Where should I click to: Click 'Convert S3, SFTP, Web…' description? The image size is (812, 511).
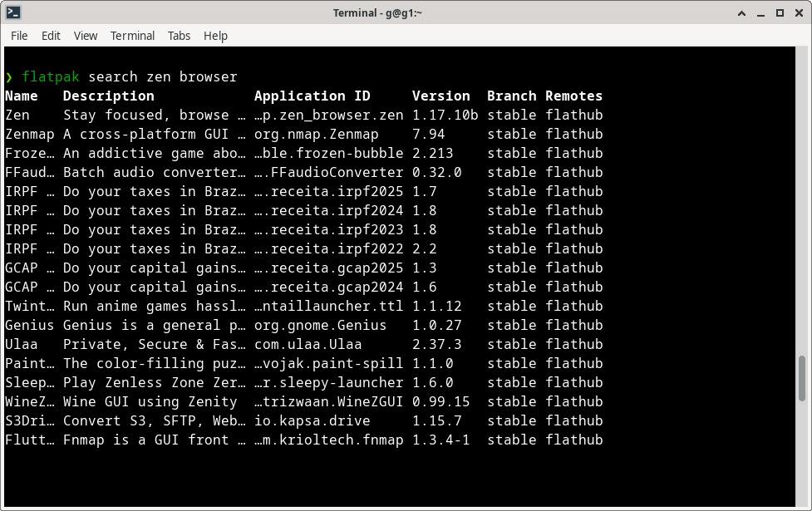[155, 421]
